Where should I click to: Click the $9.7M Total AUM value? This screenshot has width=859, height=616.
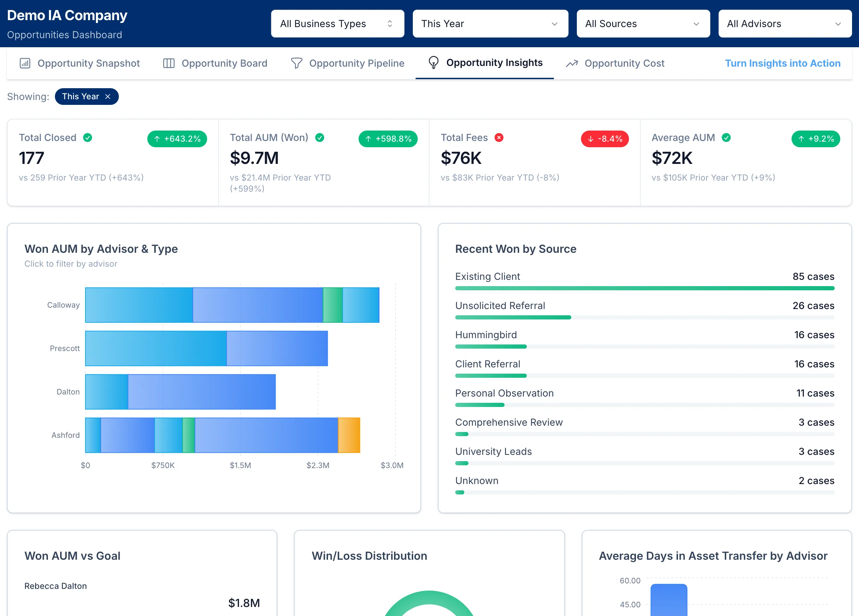coord(254,158)
